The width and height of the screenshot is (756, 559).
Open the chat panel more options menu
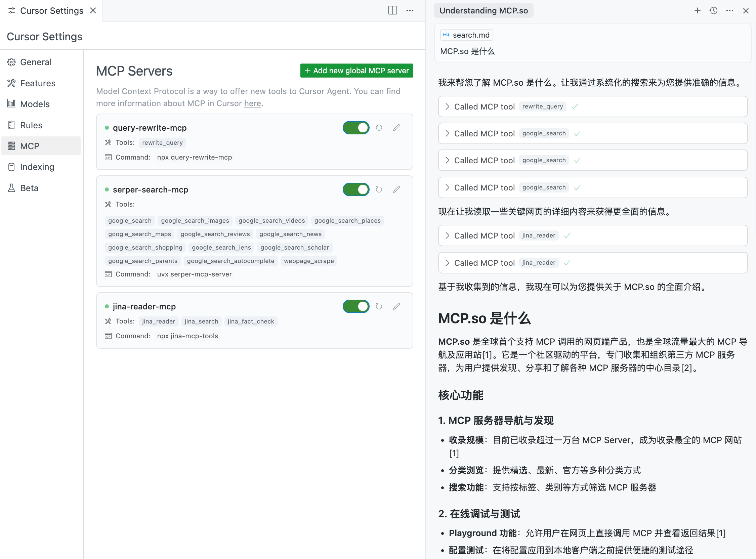(729, 11)
